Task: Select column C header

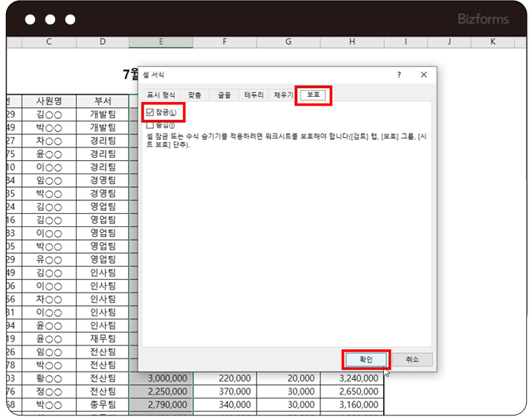Action: 49,42
